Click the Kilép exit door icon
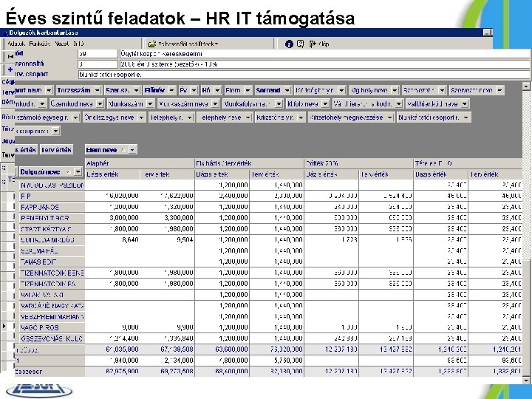The width and height of the screenshot is (532, 399). coord(313,44)
